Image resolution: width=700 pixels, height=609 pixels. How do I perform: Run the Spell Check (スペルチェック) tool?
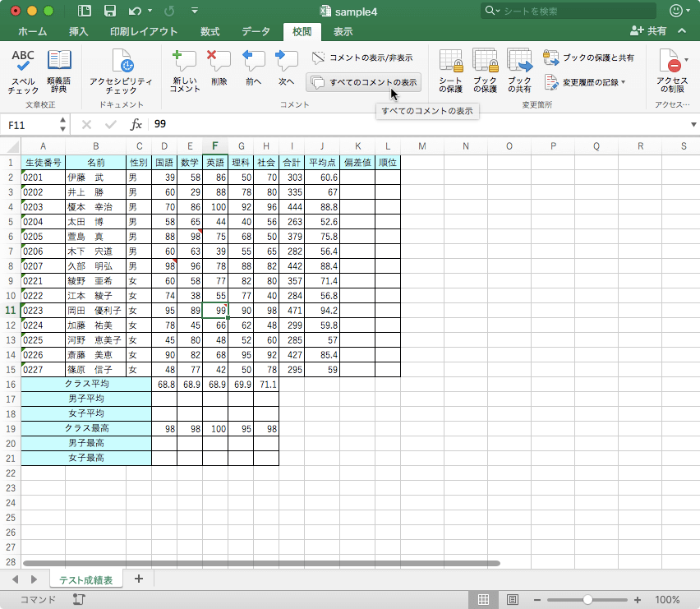coord(23,72)
